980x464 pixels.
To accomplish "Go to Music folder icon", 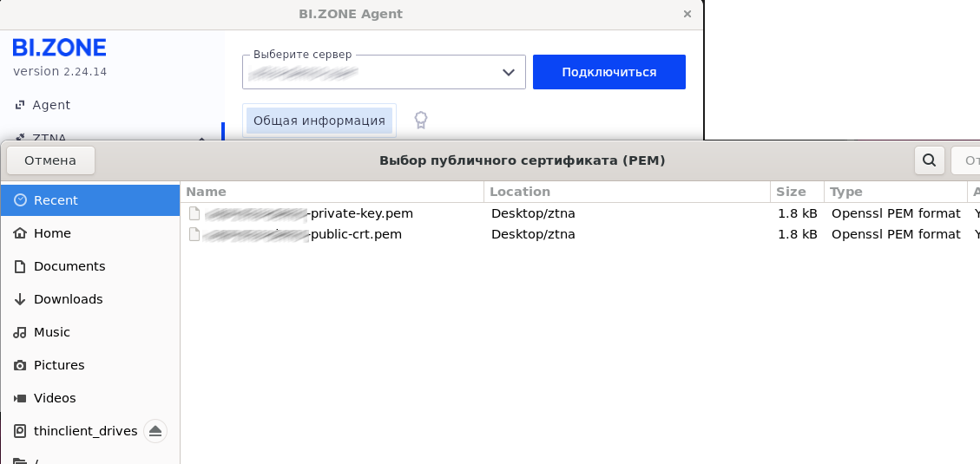I will [20, 332].
